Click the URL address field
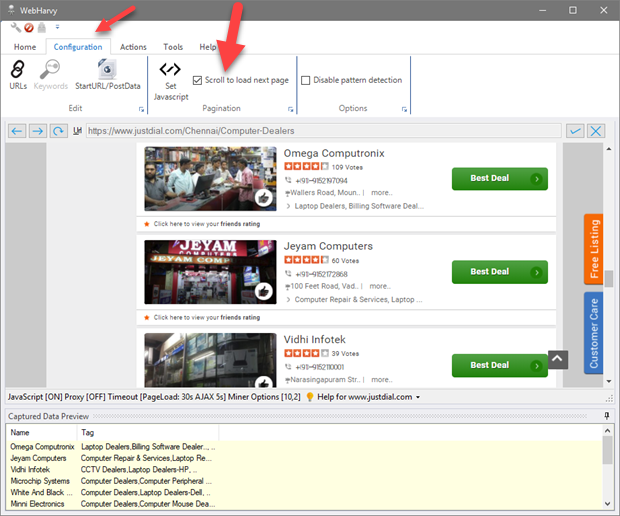 point(320,131)
